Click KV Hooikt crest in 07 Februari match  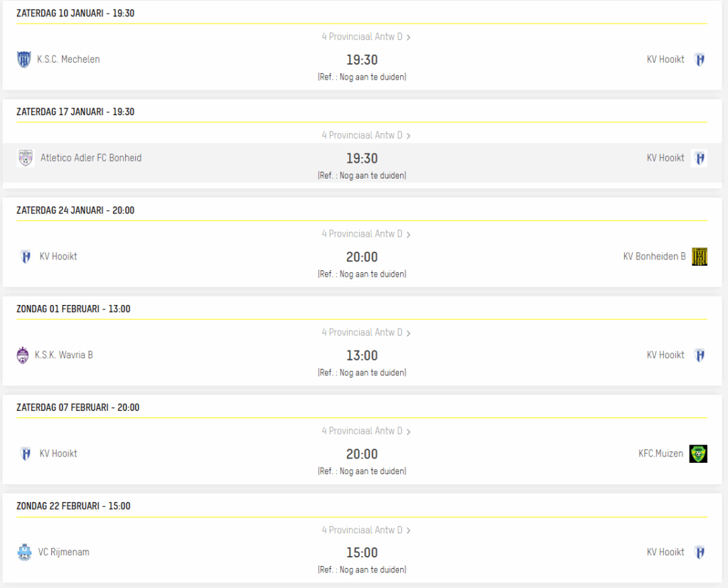point(26,454)
